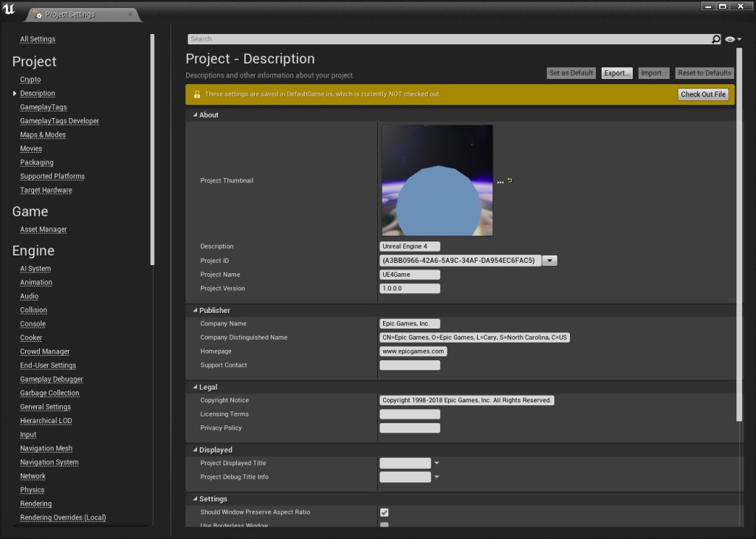Click Set as Default button
Viewport: 756px width, 539px height.
click(571, 73)
